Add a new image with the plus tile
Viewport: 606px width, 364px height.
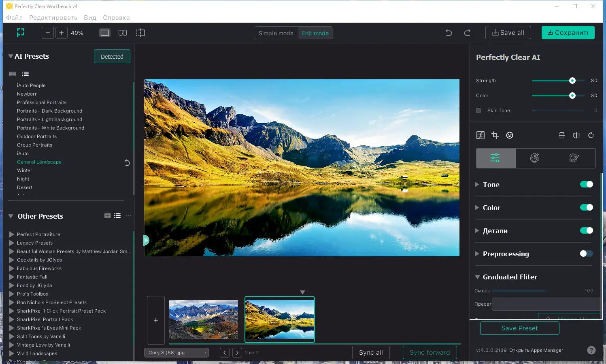tap(156, 320)
